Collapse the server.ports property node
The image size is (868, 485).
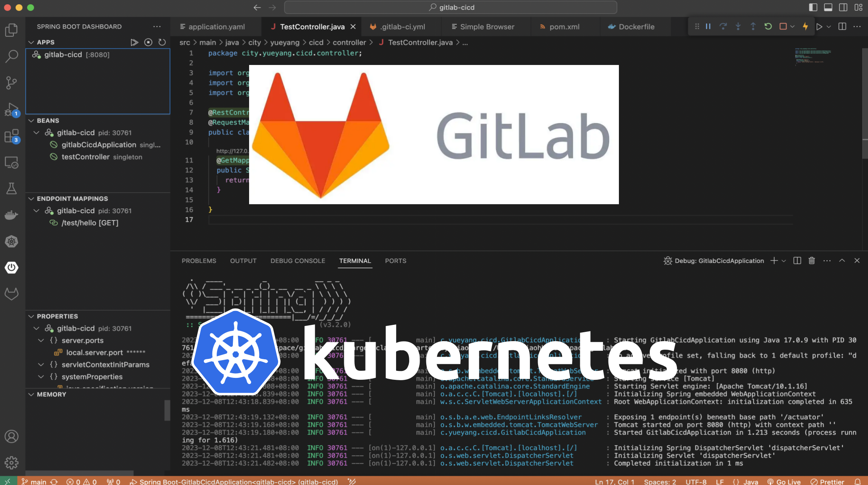[x=41, y=340]
